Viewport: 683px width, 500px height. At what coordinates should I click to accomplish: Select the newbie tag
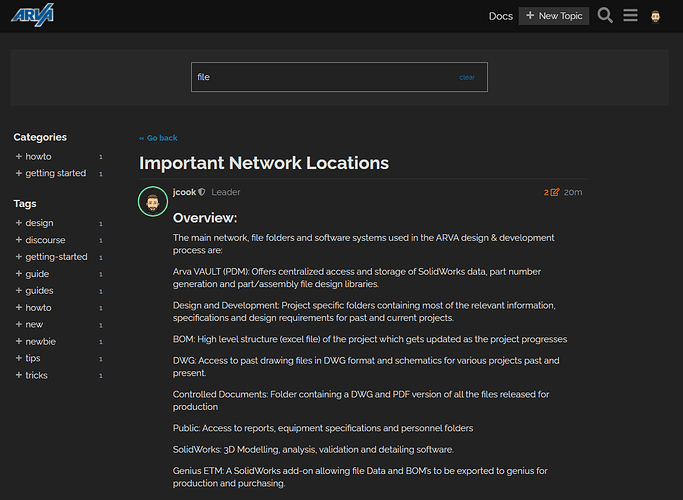pyautogui.click(x=59, y=341)
